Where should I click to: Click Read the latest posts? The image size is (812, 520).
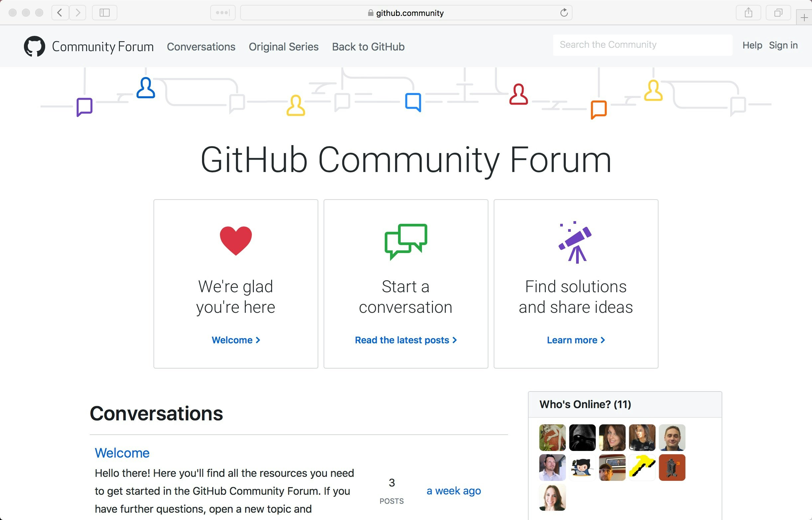tap(405, 340)
